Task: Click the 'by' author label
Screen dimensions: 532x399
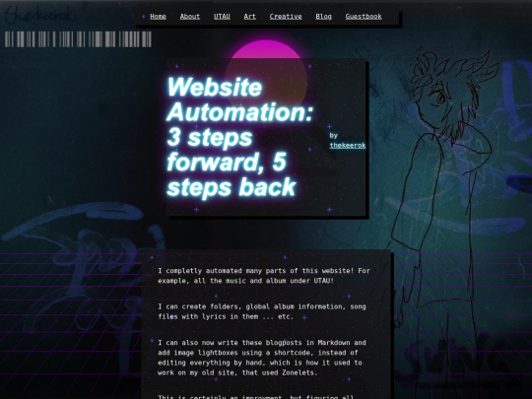Action: [x=334, y=135]
